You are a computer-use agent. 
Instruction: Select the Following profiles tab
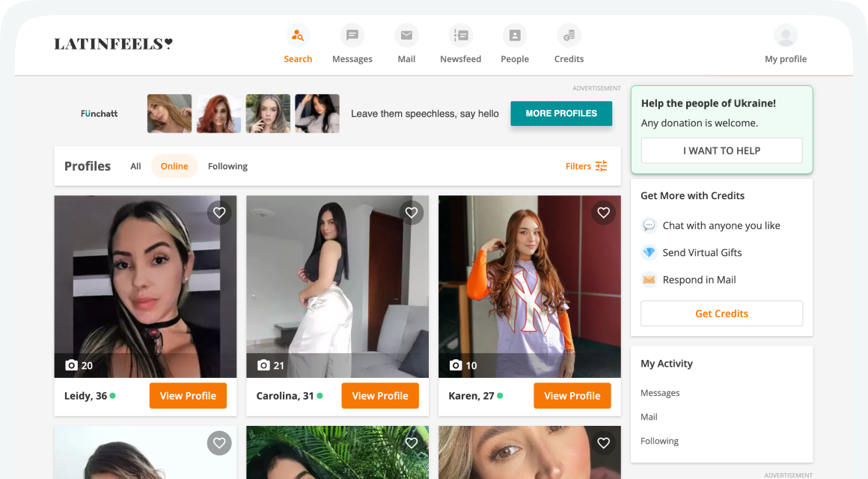pyautogui.click(x=227, y=166)
